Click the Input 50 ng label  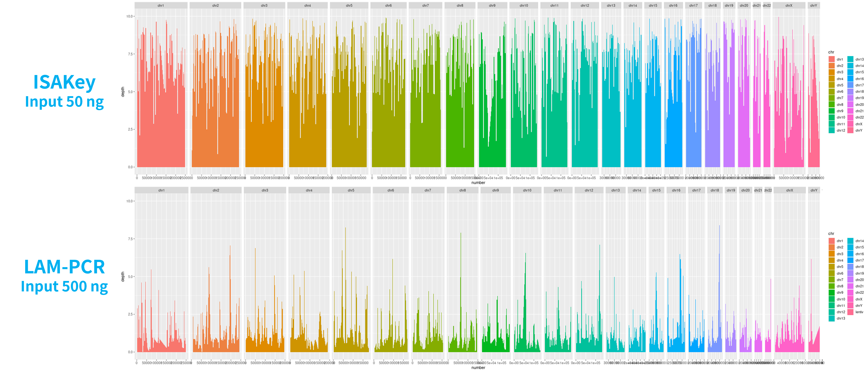pos(64,101)
